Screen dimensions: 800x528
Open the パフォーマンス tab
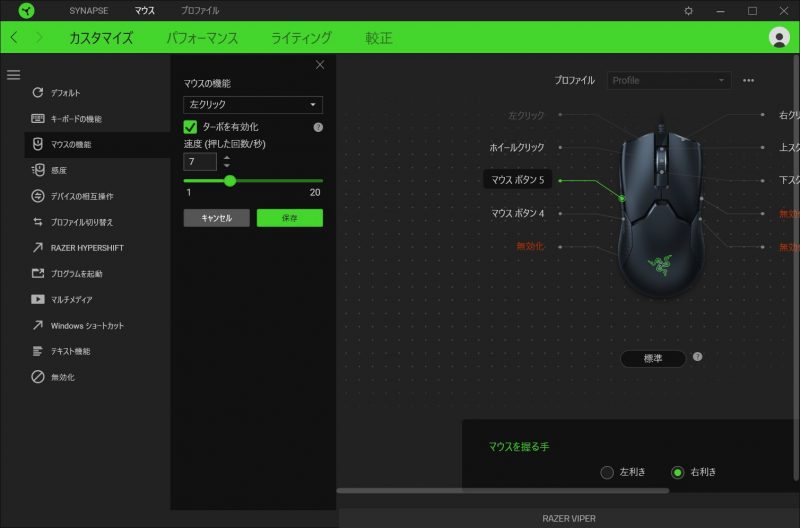tap(202, 38)
